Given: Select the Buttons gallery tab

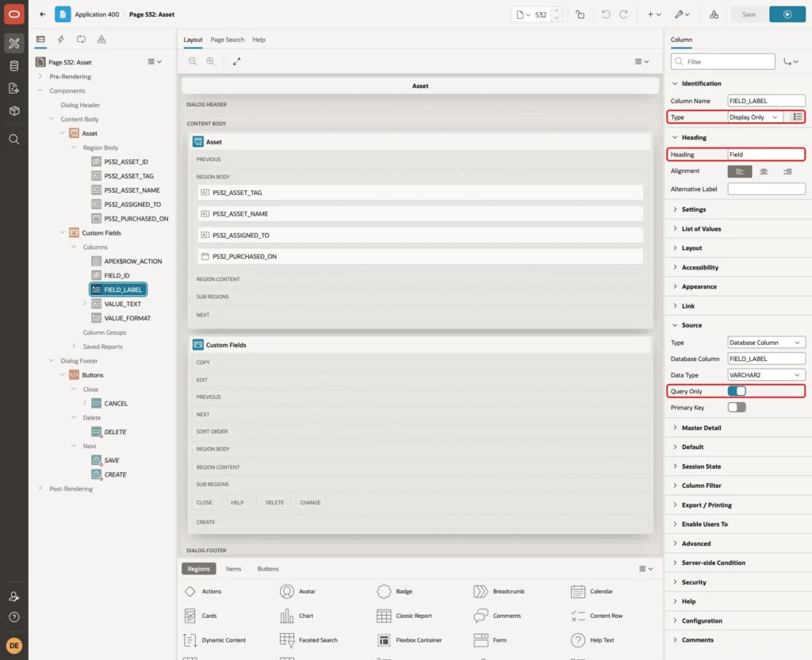Looking at the screenshot, I should coord(268,569).
